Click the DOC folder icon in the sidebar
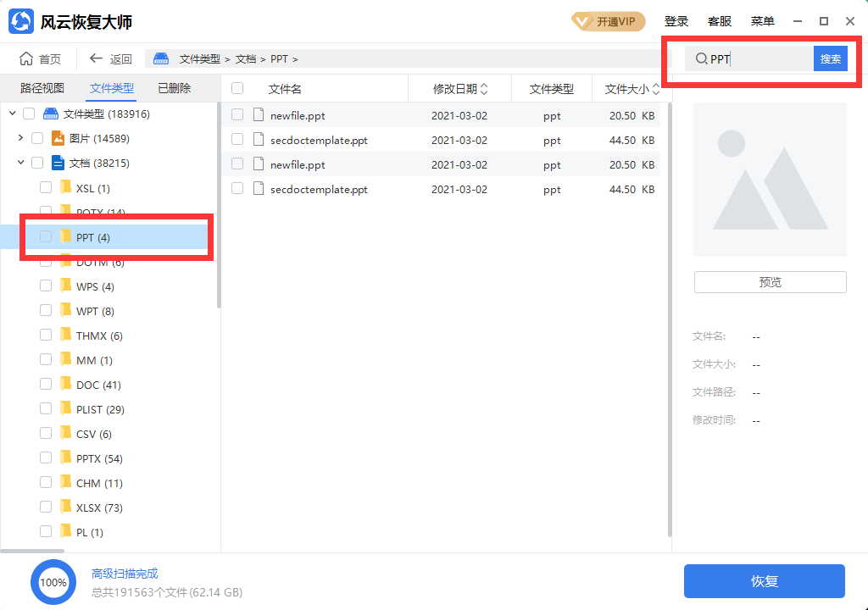Image resolution: width=868 pixels, height=610 pixels. (x=66, y=384)
